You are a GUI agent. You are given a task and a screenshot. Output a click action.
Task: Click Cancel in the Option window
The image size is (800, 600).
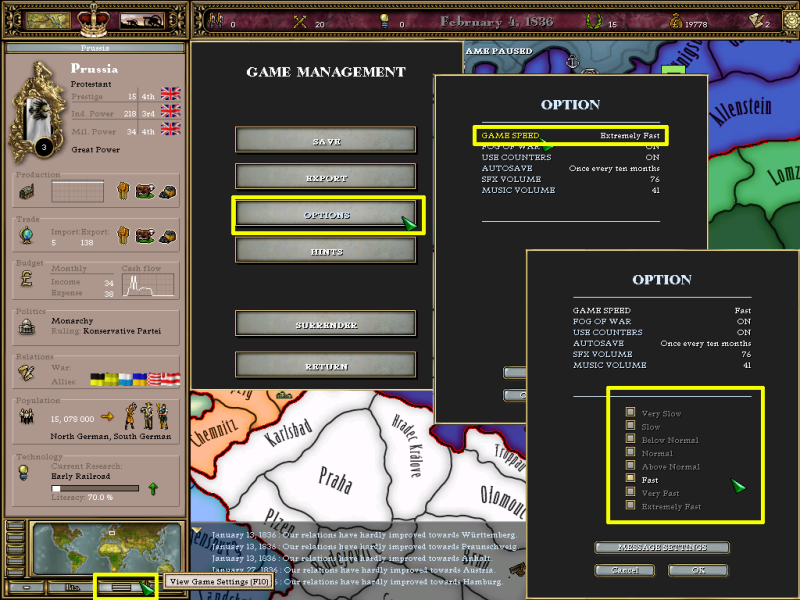tap(624, 570)
